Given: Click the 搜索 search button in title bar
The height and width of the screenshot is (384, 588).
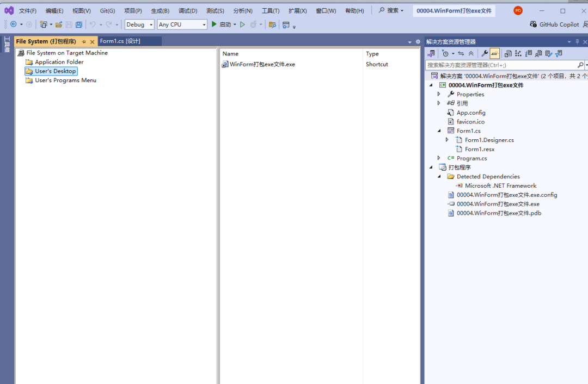Looking at the screenshot, I should click(x=391, y=10).
